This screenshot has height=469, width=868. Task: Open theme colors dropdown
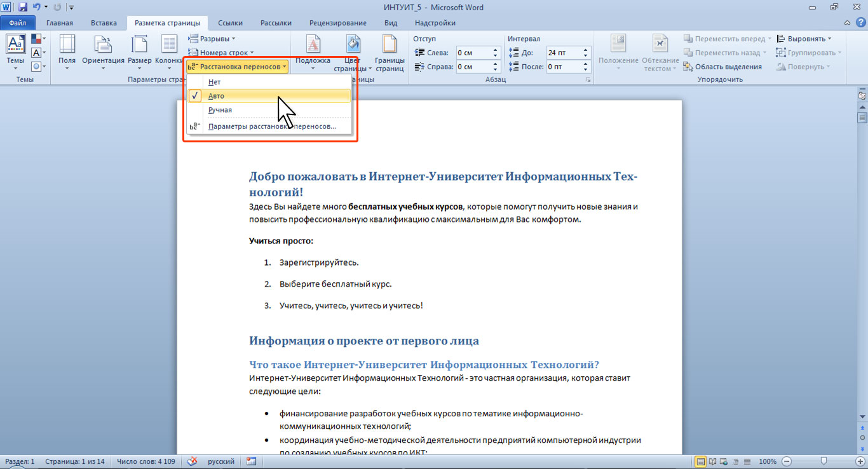tap(37, 39)
